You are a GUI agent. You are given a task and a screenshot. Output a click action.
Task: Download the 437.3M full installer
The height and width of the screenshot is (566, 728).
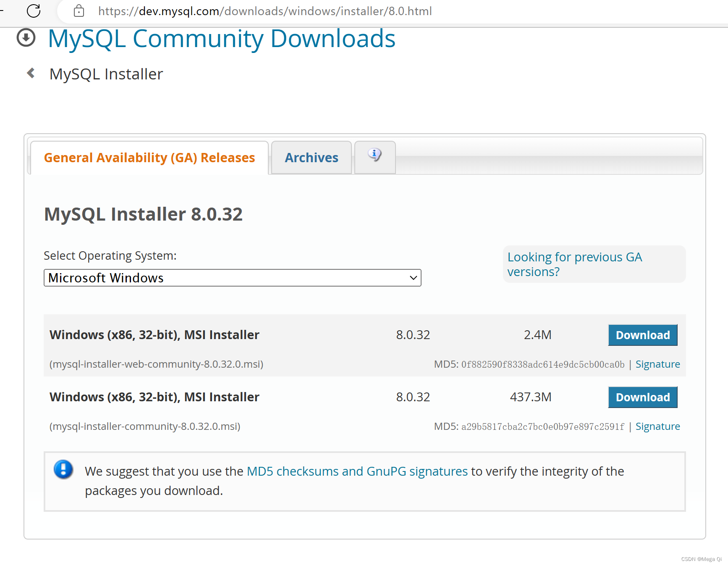pyautogui.click(x=643, y=397)
